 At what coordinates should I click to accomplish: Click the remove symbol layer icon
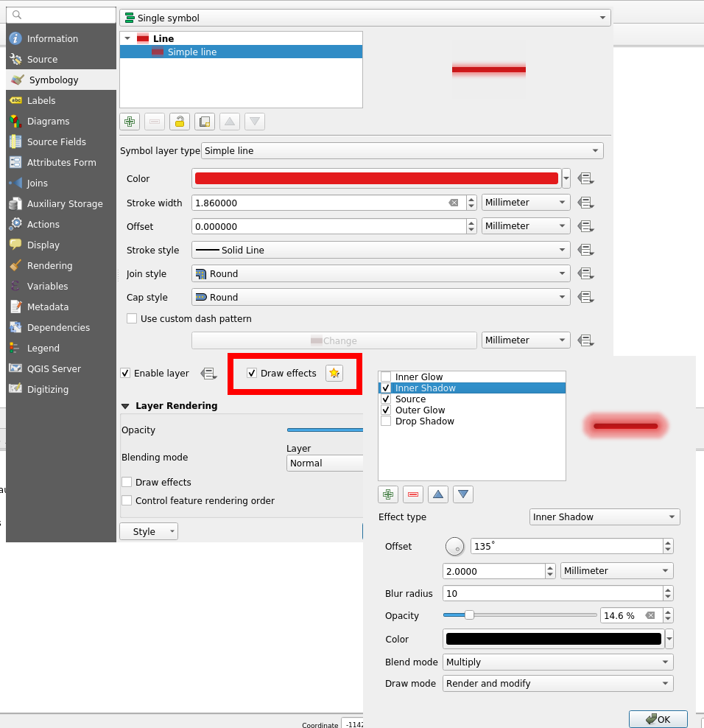(155, 122)
